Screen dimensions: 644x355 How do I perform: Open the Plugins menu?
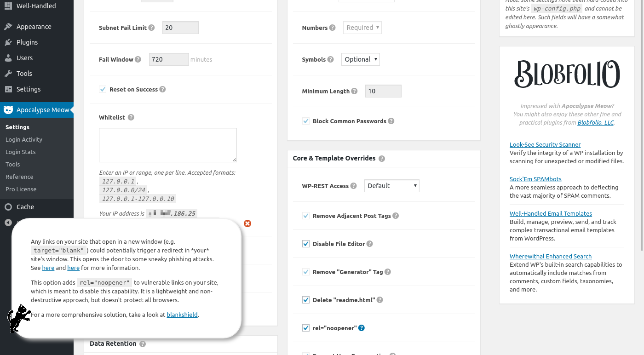pos(37,42)
